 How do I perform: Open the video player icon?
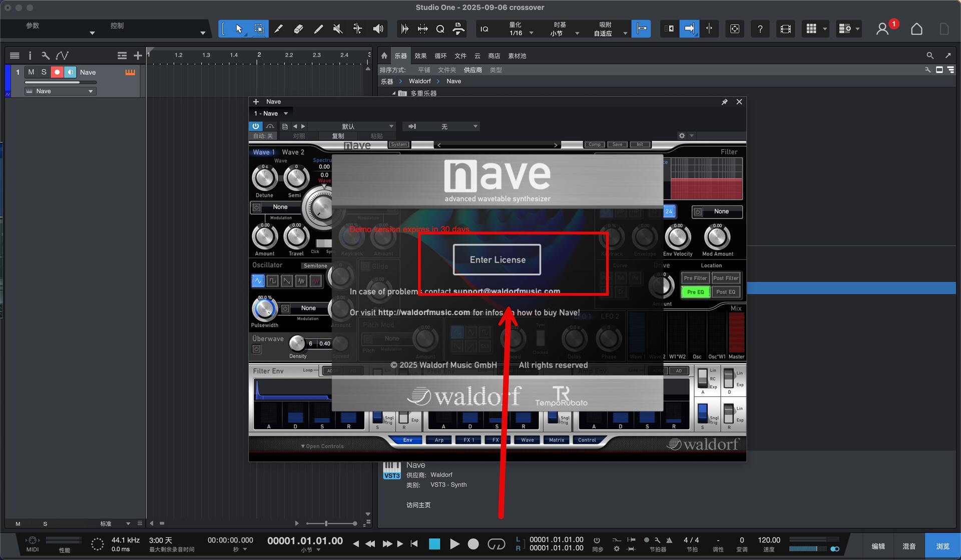785,29
